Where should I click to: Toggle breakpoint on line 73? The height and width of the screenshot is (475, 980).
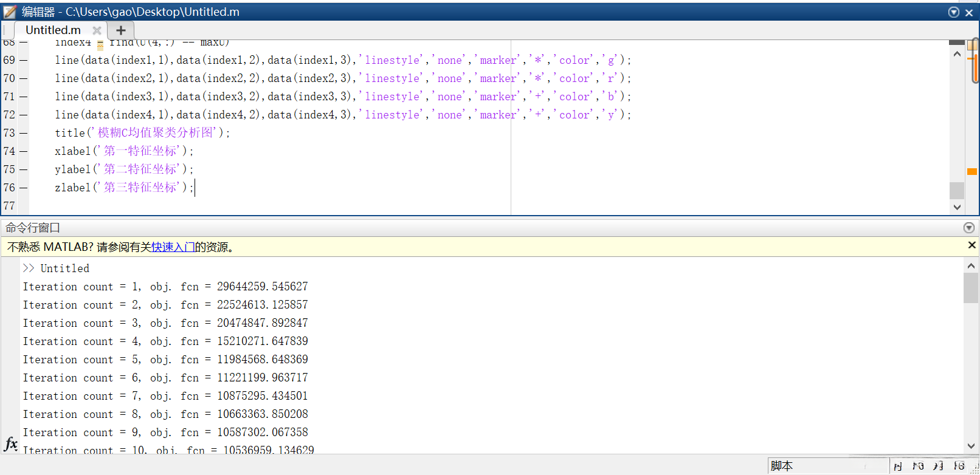[24, 133]
